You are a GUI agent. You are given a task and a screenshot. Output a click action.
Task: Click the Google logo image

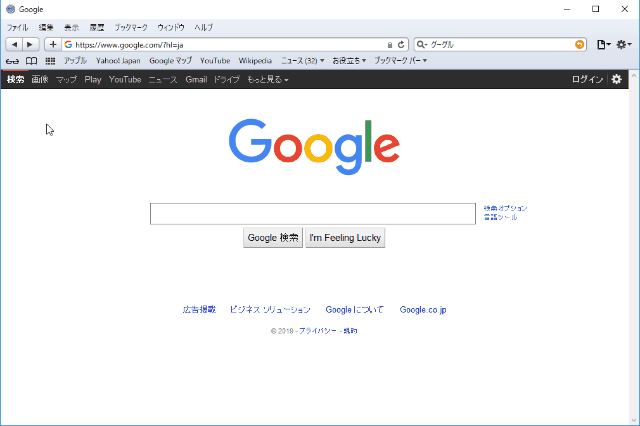314,147
